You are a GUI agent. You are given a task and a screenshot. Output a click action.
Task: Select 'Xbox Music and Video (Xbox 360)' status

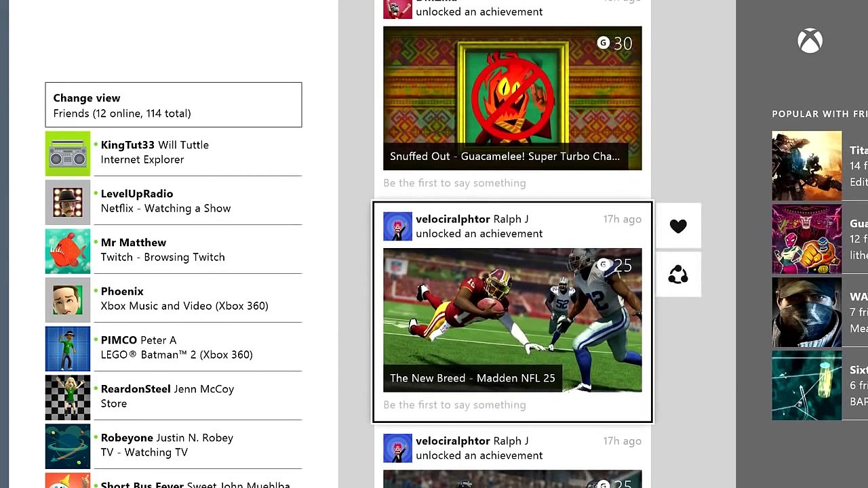coord(184,306)
